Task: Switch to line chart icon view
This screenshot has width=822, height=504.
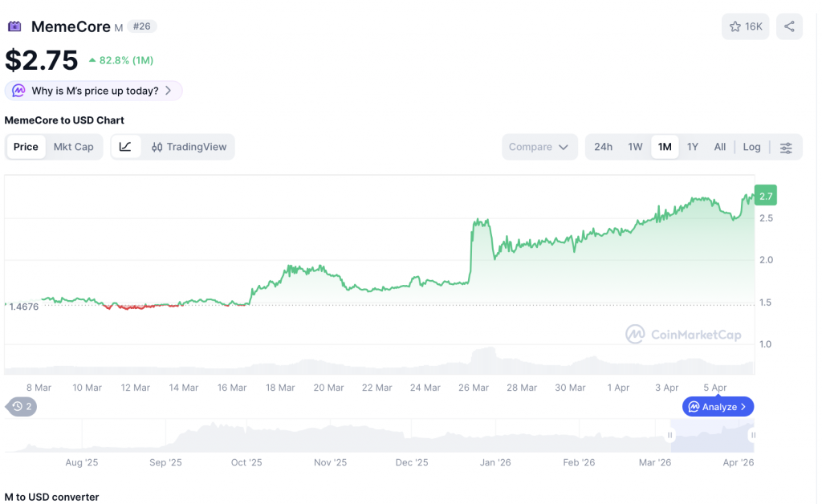Action: (x=125, y=147)
